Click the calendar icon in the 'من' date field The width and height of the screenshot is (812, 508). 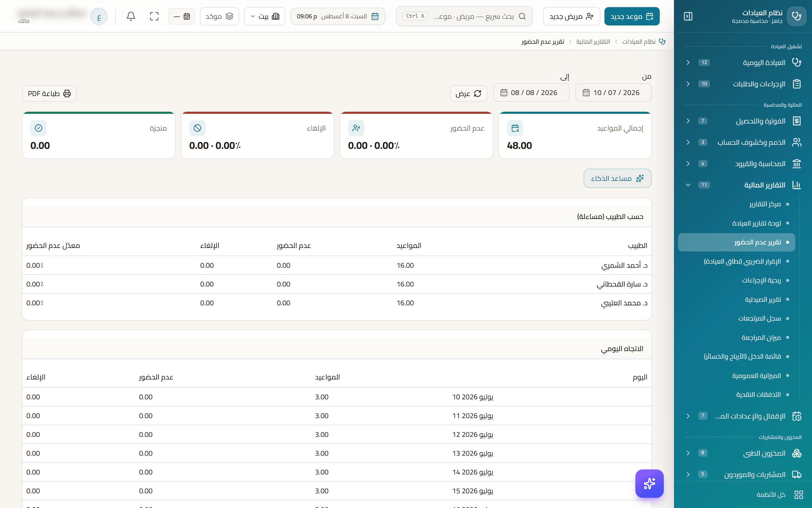point(586,92)
